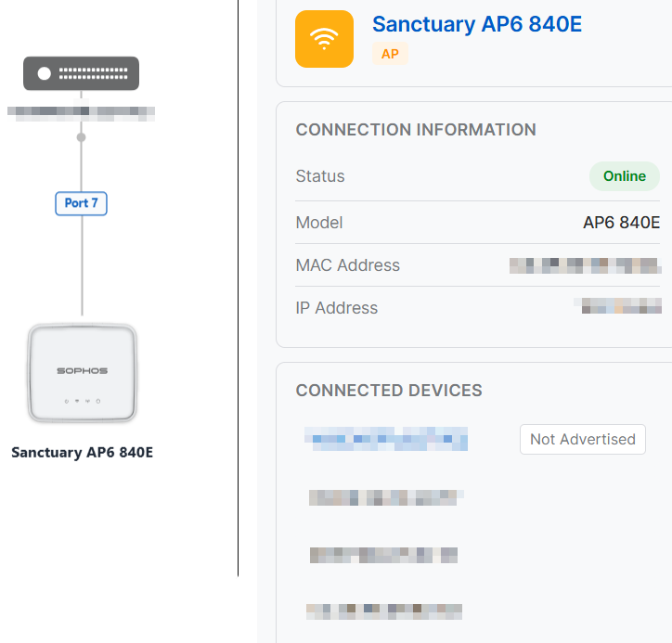The width and height of the screenshot is (672, 643).
Task: Click the Model label
Action: pyautogui.click(x=319, y=223)
